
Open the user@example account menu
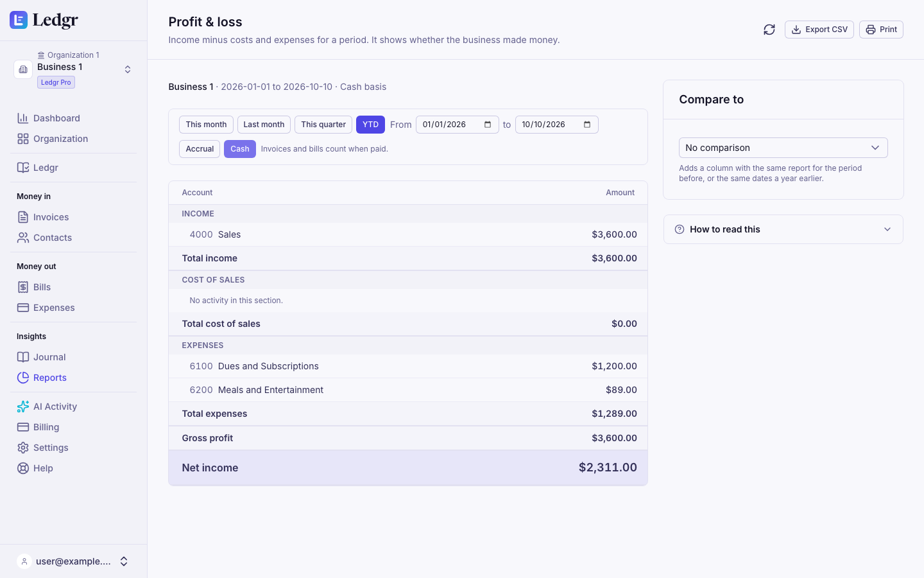[73, 561]
